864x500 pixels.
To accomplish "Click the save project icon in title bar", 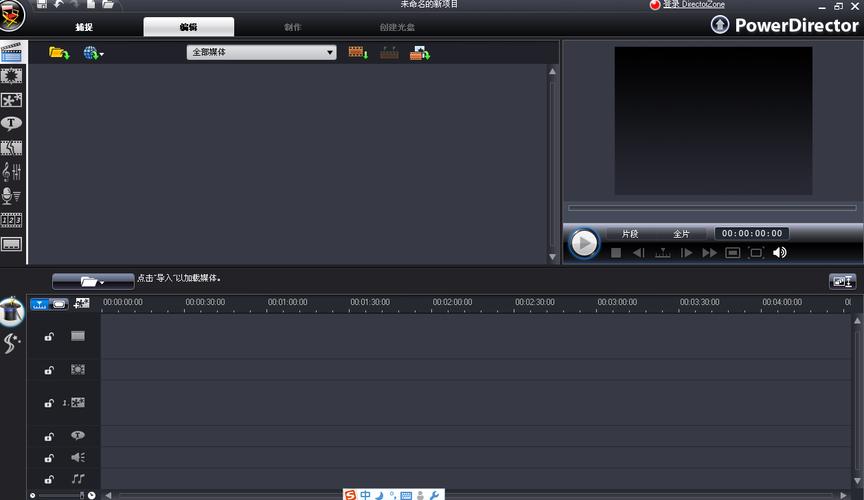I will pos(42,4).
